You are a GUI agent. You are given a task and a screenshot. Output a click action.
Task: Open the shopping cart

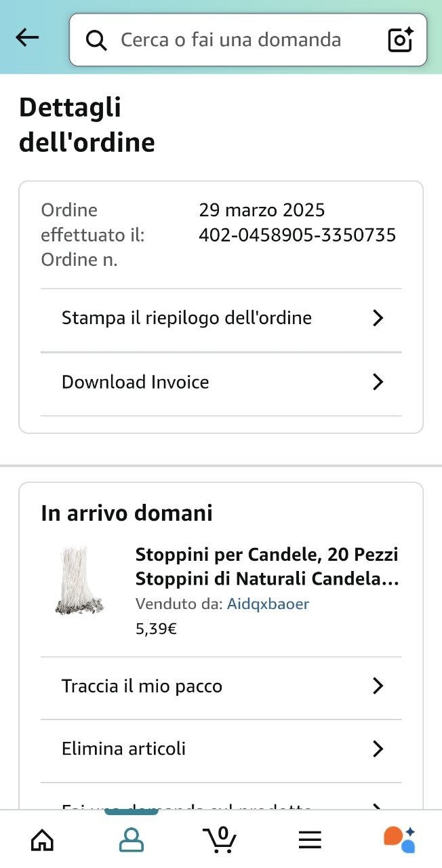click(x=220, y=840)
